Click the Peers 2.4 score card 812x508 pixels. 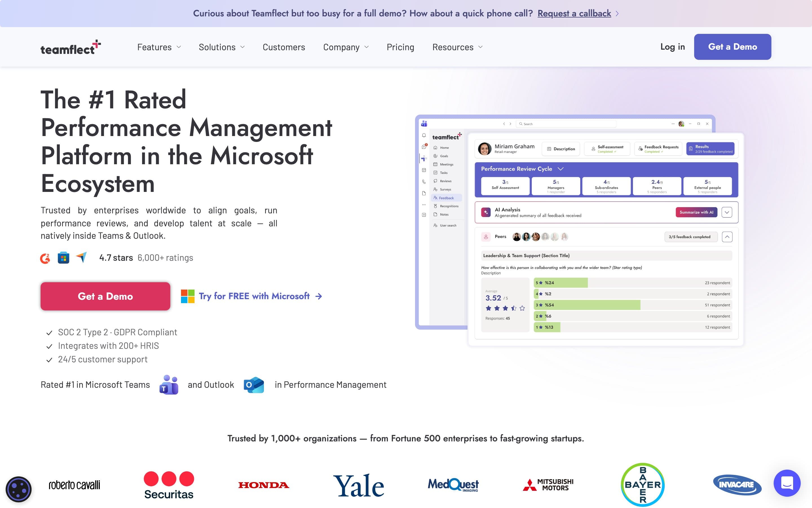coord(657,186)
